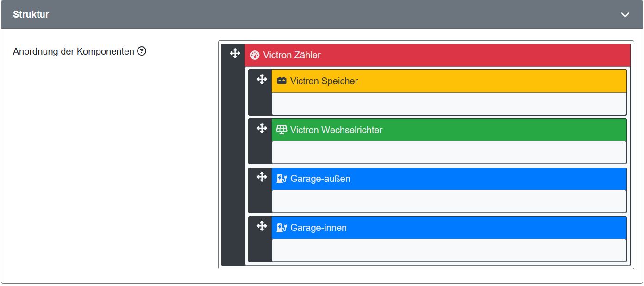Select the Garage-außen text label
Screen dimensions: 644x286
(x=320, y=179)
